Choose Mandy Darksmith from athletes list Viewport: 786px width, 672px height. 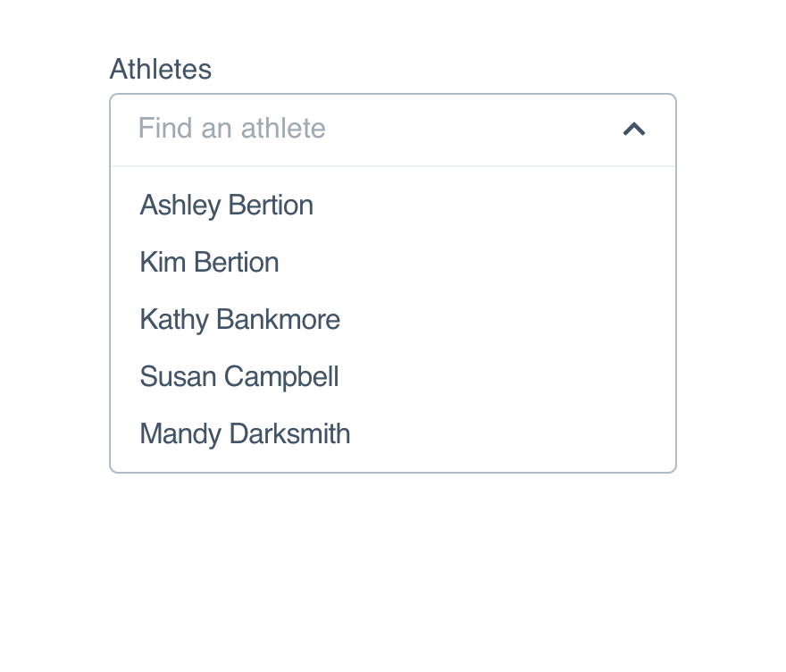pyautogui.click(x=393, y=433)
